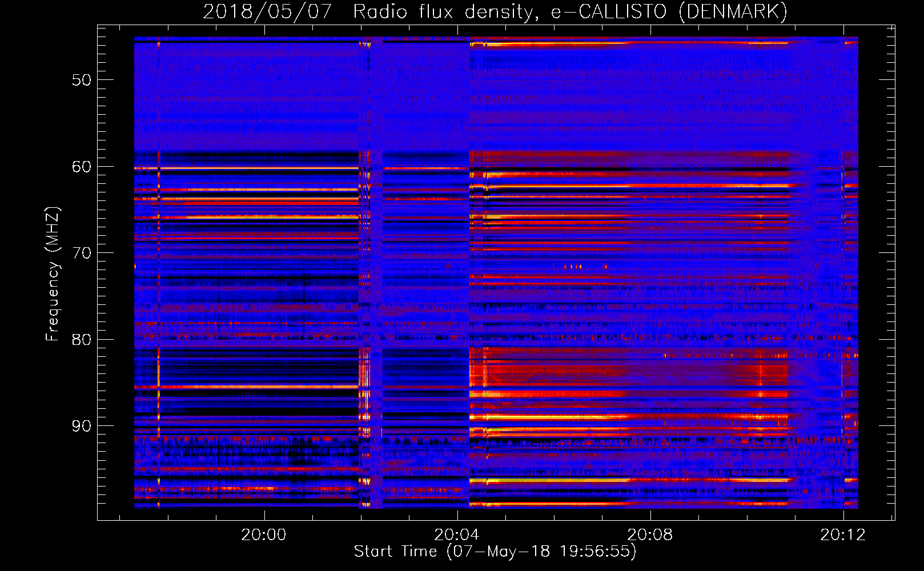Click the 50 frequency tick label
The width and height of the screenshot is (924, 571).
tap(82, 80)
